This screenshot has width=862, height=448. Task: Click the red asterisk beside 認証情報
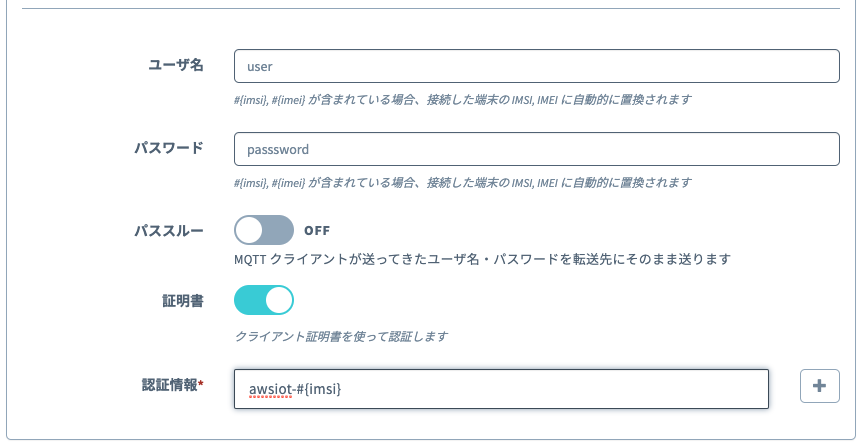click(201, 383)
